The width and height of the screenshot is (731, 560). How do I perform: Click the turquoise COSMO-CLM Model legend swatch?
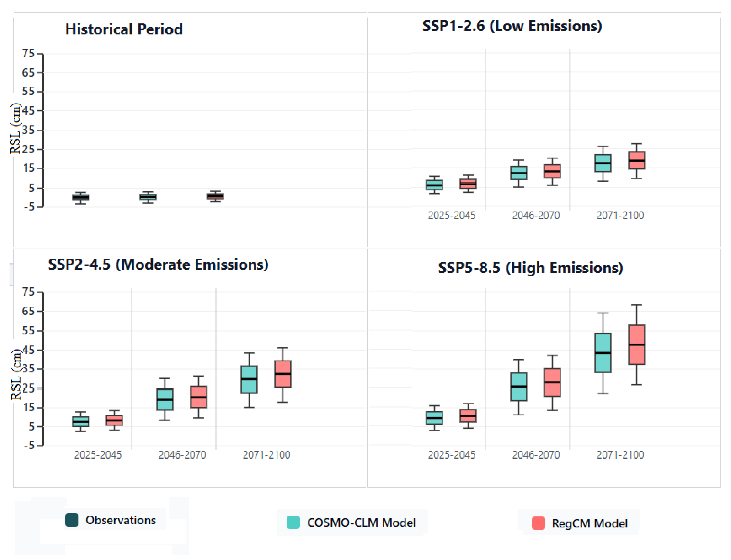click(x=293, y=522)
